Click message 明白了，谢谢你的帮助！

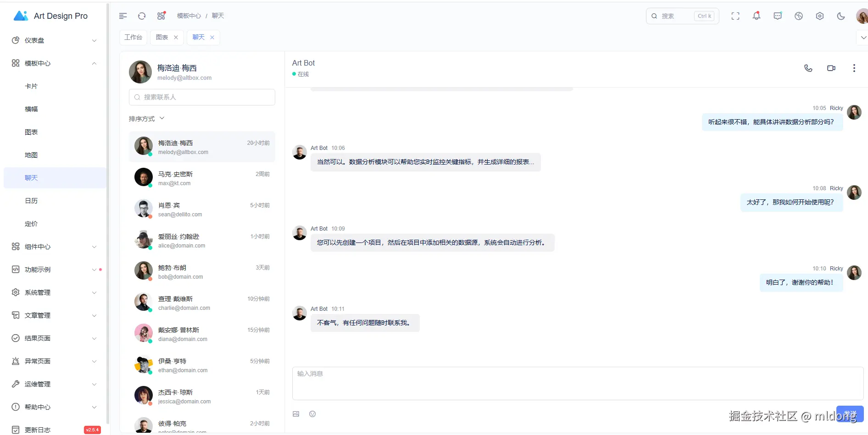point(801,282)
